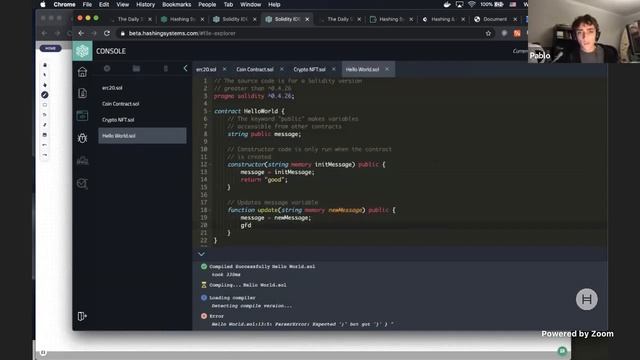This screenshot has width=640, height=360.
Task: Open the View menu
Action: (122, 4)
